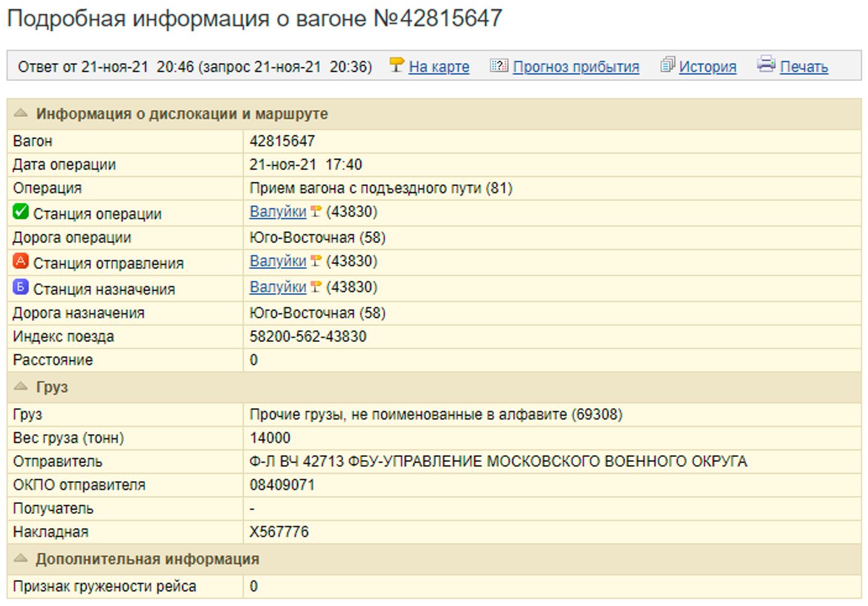Click the Печать link
This screenshot has width=868, height=606.
(804, 67)
